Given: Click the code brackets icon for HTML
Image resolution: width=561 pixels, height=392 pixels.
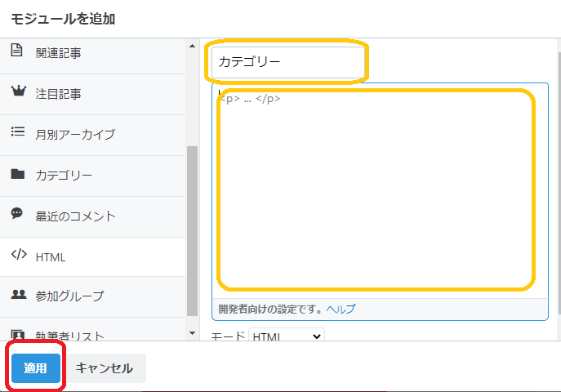Looking at the screenshot, I should [x=19, y=254].
